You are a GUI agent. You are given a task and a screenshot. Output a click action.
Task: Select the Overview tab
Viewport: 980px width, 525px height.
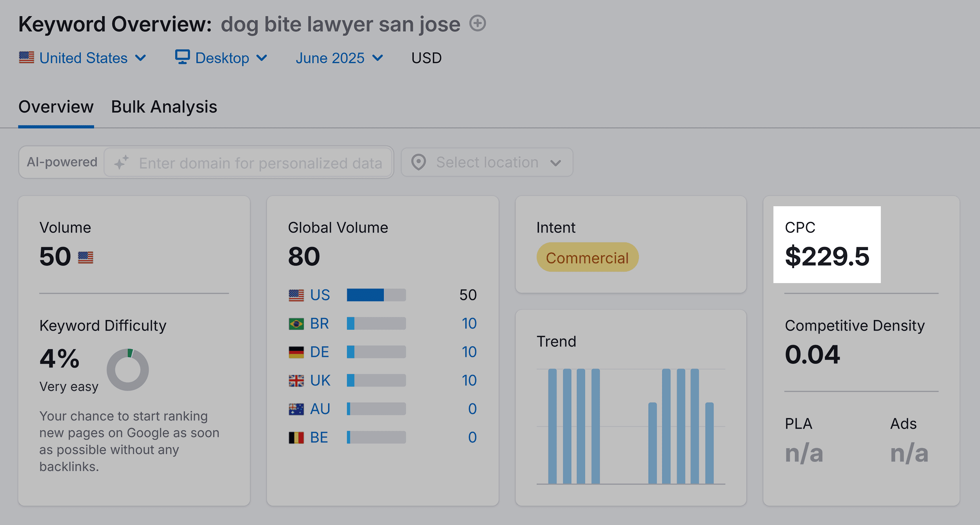tap(56, 107)
